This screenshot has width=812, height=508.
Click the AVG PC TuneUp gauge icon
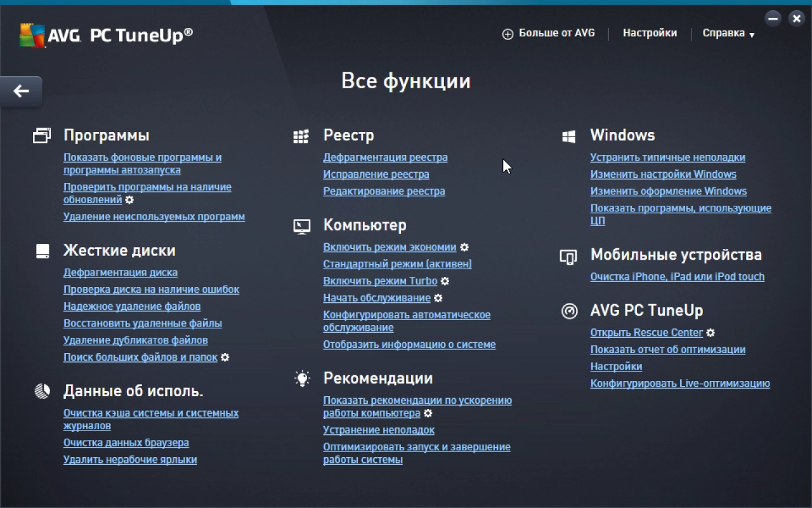569,311
